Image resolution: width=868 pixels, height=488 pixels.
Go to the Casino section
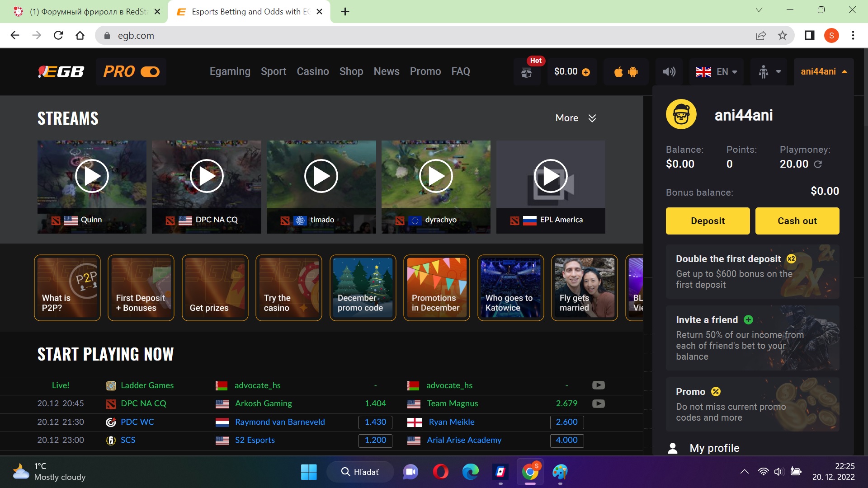[x=313, y=71]
